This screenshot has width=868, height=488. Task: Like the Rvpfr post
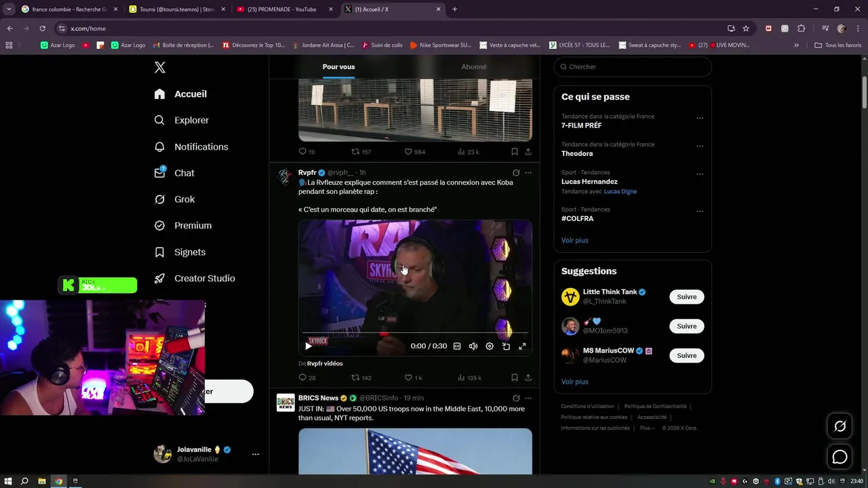[x=413, y=378]
